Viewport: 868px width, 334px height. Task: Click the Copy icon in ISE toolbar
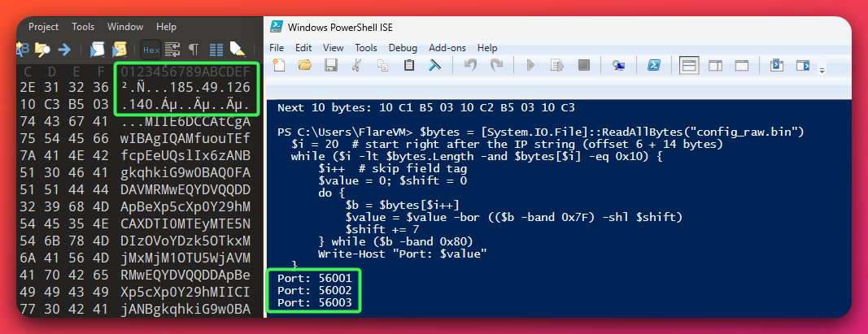coord(382,65)
